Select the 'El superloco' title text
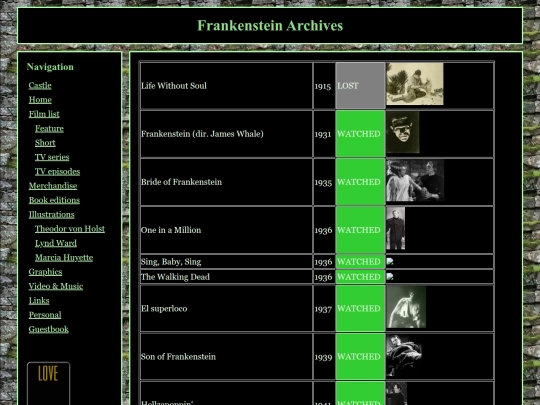The height and width of the screenshot is (405, 540). click(x=164, y=309)
